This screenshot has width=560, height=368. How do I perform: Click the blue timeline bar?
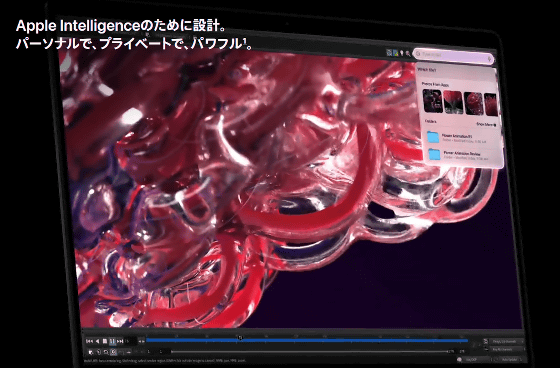click(x=307, y=340)
